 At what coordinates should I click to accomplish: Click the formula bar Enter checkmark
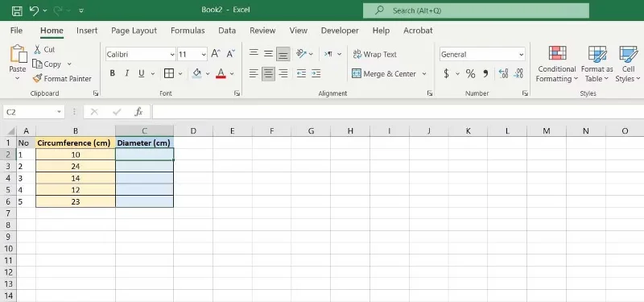tap(117, 112)
